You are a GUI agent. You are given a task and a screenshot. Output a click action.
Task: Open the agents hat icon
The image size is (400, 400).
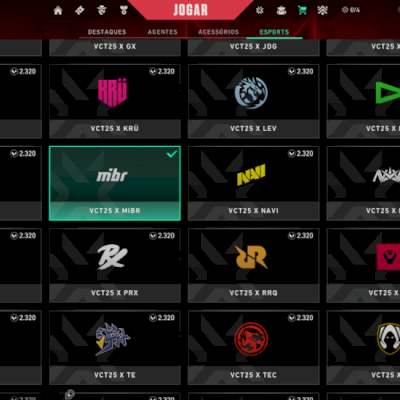point(102,10)
